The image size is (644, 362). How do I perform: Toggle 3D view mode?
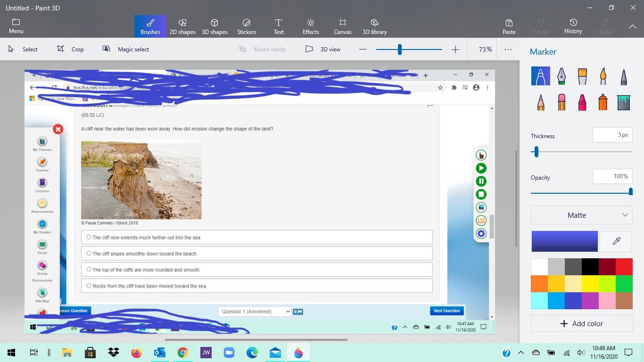click(x=323, y=49)
